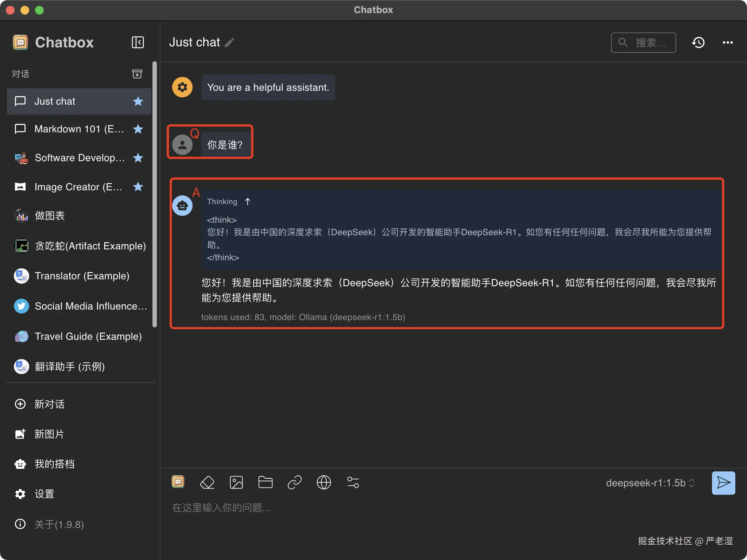Screen dimensions: 747x560
Task: Click 新对话 to start new chat
Action: pos(49,404)
